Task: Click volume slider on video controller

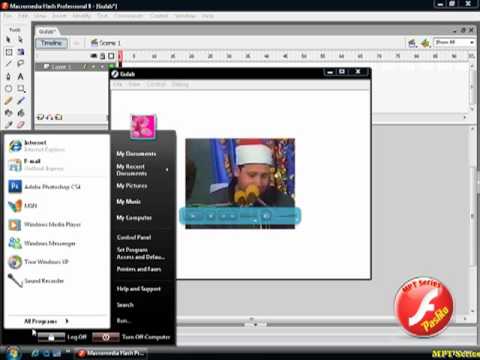Action: pyautogui.click(x=287, y=216)
